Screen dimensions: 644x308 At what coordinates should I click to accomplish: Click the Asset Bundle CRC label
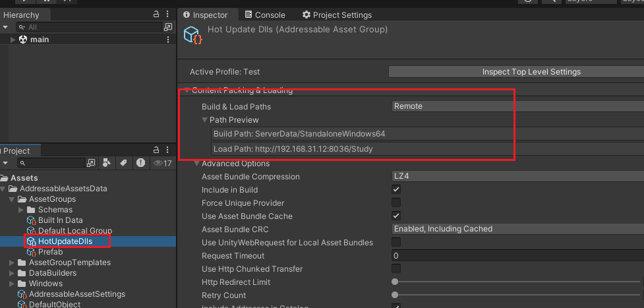pyautogui.click(x=235, y=229)
